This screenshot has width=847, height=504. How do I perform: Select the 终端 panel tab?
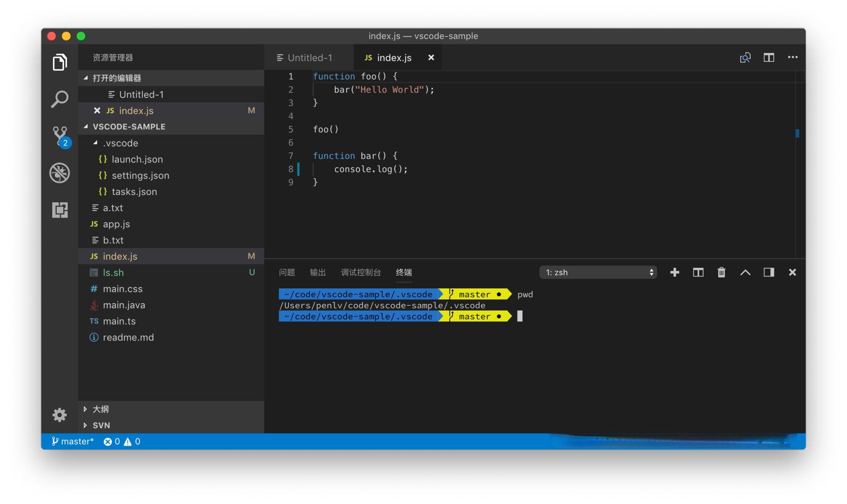404,272
